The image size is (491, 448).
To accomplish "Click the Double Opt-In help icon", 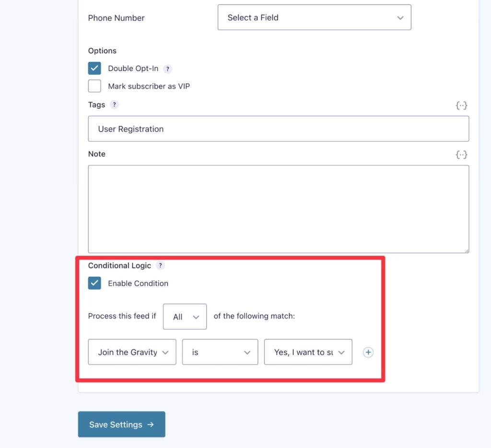I will [x=167, y=69].
